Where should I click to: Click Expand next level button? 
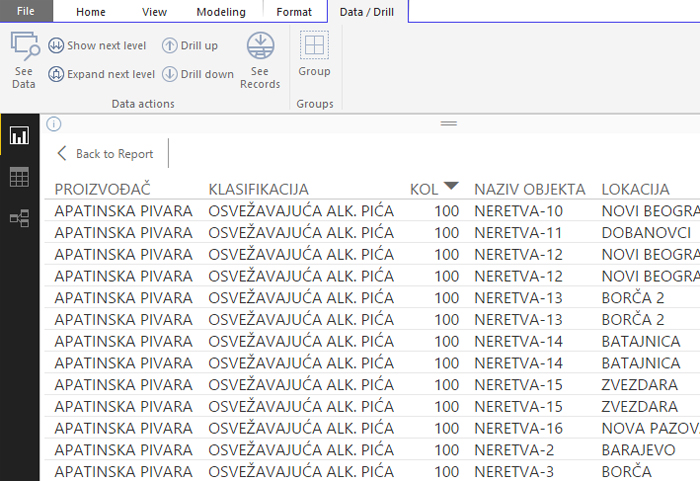tap(101, 74)
